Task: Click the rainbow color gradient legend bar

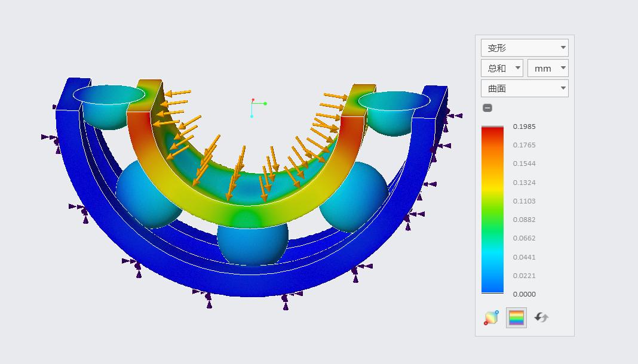Action: [492, 209]
